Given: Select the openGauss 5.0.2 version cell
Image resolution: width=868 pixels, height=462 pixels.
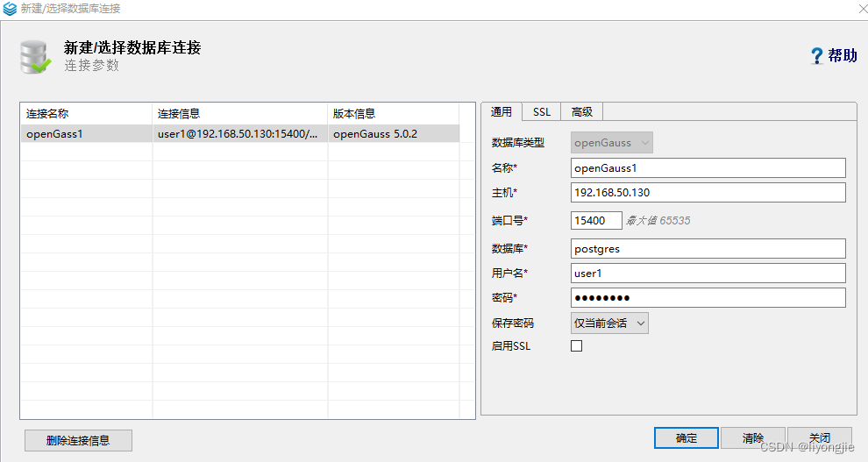Looking at the screenshot, I should 394,134.
